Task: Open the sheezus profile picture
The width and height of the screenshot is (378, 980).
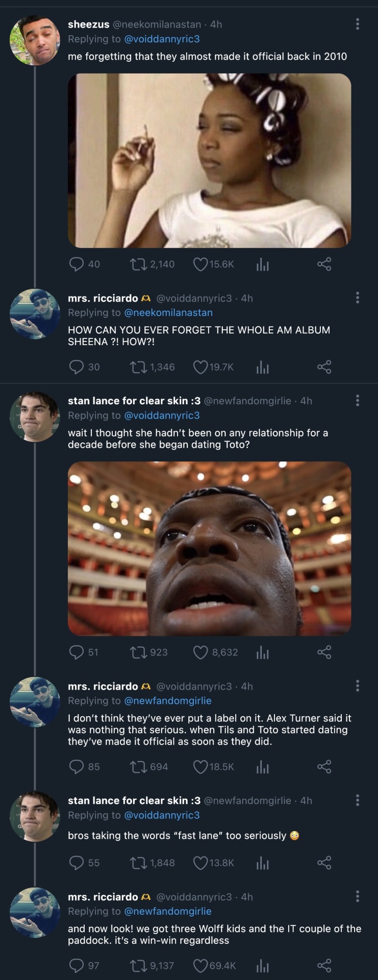Action: coord(35,40)
